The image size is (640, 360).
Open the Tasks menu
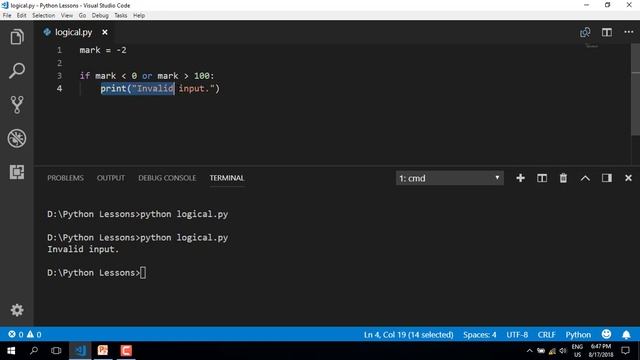point(120,16)
